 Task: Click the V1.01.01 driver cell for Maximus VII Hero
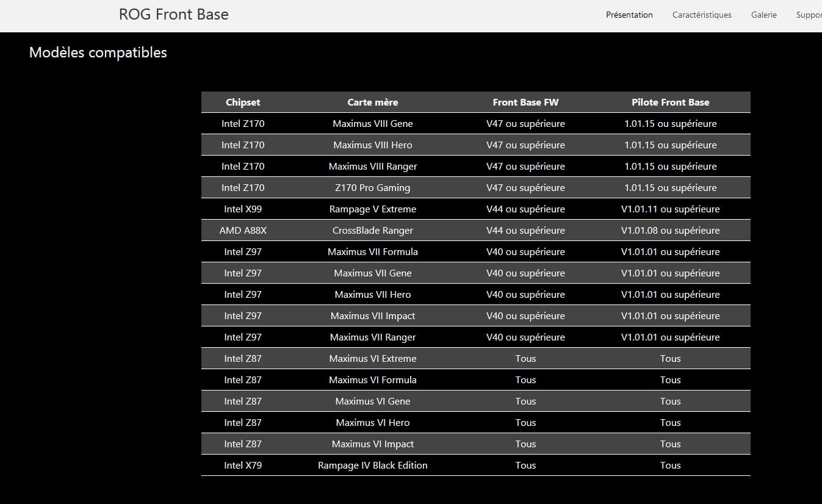[671, 295]
